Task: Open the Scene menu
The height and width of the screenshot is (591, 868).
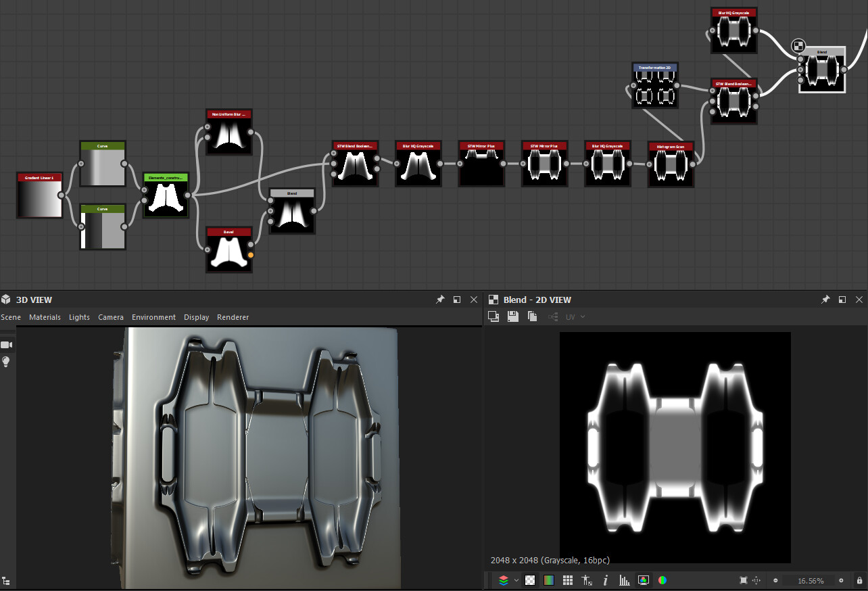Action: [x=11, y=317]
